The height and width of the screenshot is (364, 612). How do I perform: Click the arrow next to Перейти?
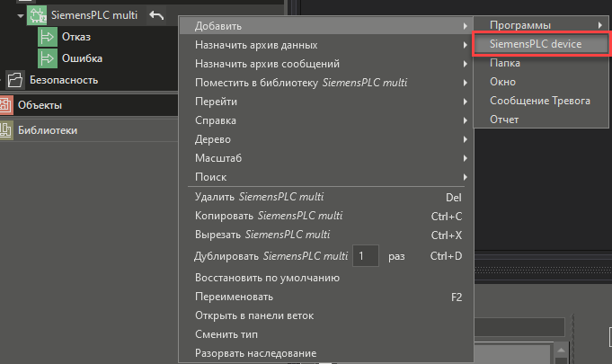(466, 102)
